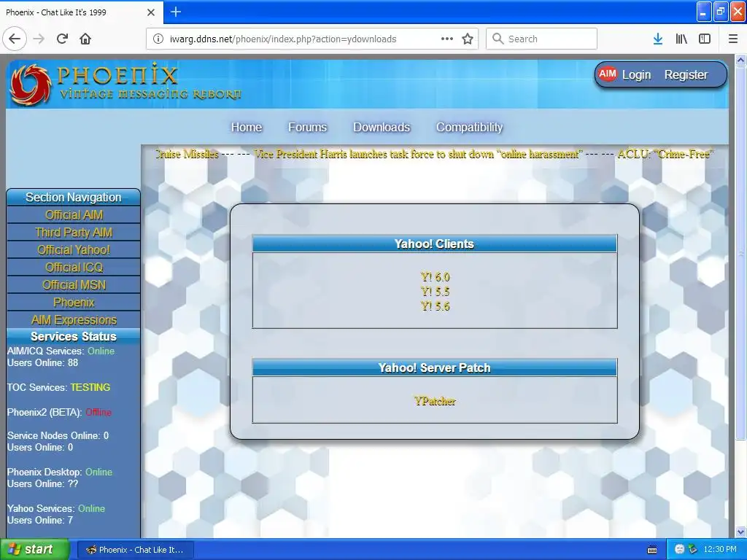Click the scrolling news headline about Harris

pos(417,154)
